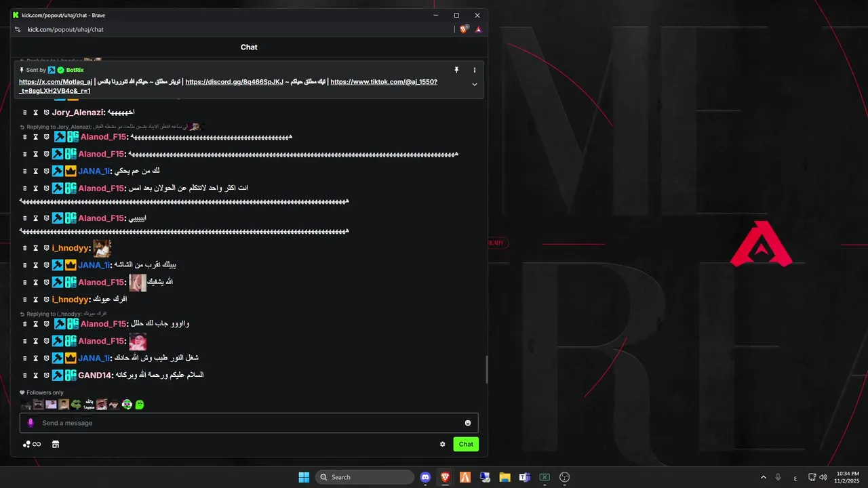Viewport: 868px width, 488px height.
Task: Click the taskbar Search box
Action: pos(365,477)
